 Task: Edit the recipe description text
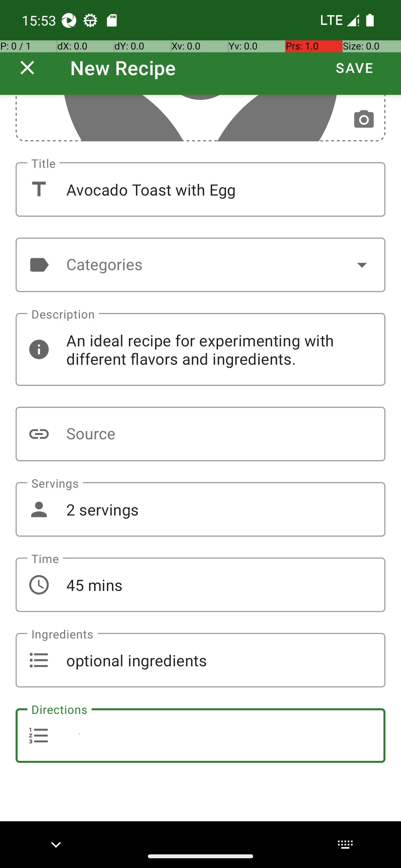200,349
